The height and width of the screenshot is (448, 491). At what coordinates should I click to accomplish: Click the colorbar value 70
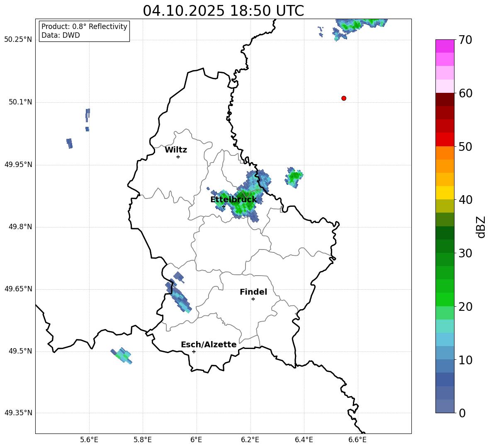pyautogui.click(x=465, y=40)
